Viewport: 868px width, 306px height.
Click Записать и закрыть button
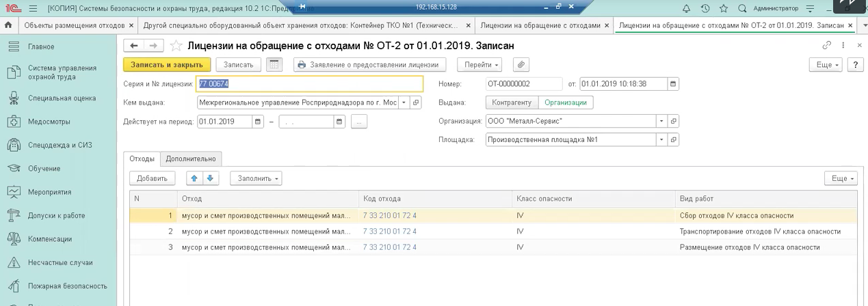[167, 65]
